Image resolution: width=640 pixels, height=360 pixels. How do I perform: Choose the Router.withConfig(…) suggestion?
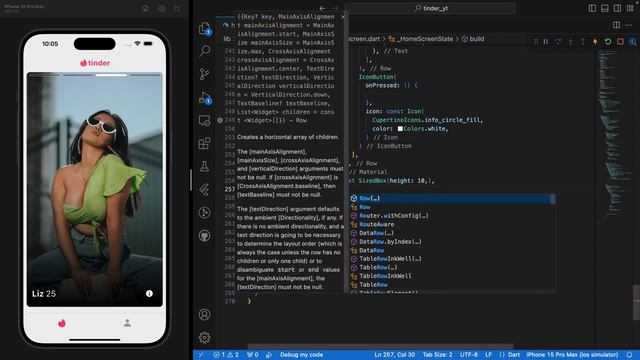tap(452, 216)
